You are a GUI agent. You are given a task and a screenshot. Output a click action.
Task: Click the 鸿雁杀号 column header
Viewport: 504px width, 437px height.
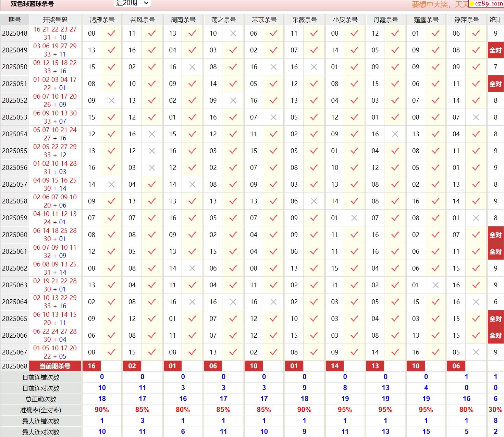click(102, 20)
